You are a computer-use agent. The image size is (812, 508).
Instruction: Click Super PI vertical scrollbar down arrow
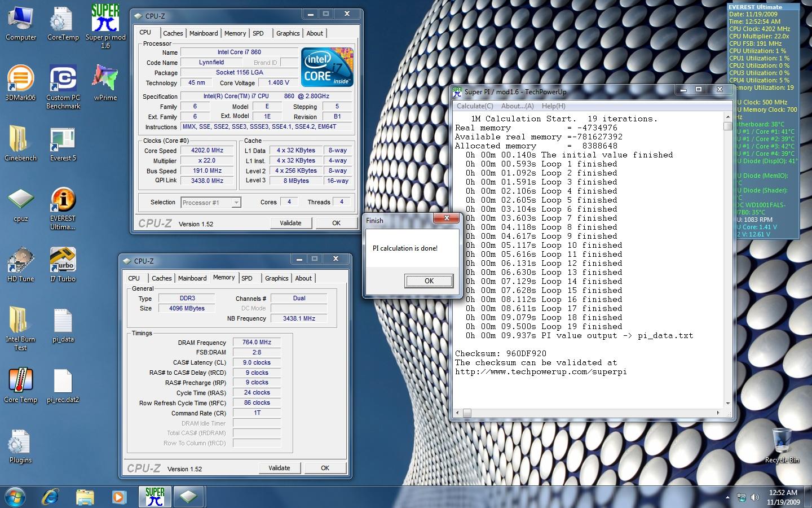(x=728, y=403)
